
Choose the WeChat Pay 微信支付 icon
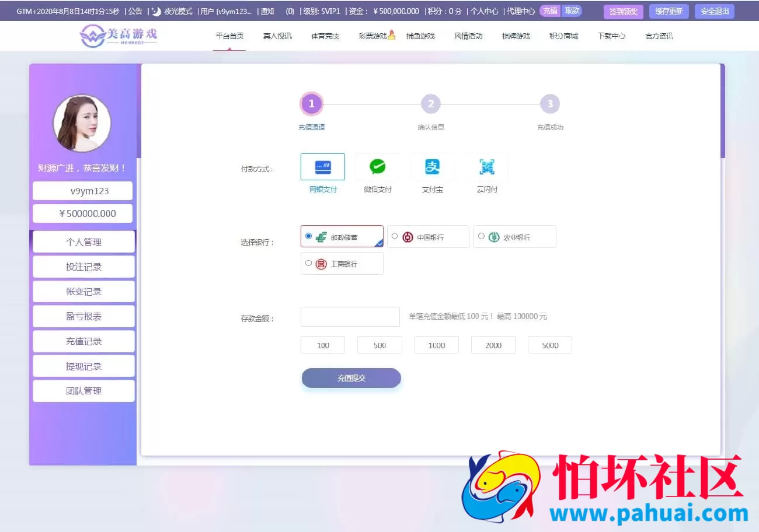377,166
